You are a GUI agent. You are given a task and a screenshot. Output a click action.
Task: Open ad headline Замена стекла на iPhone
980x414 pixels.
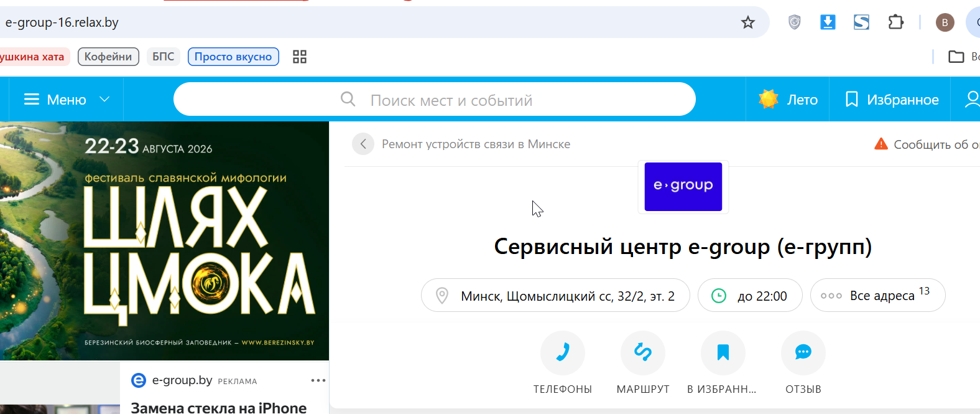pyautogui.click(x=219, y=408)
